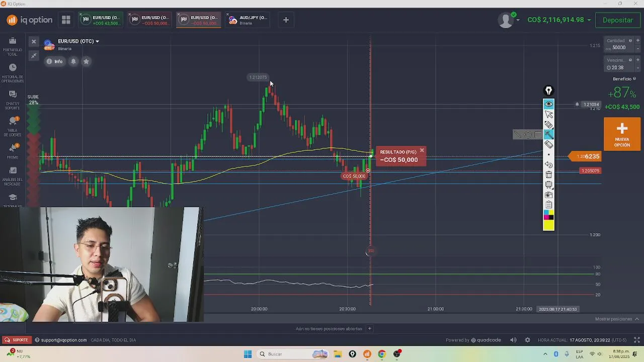The width and height of the screenshot is (644, 362).
Task: Toggle fullscreen mode icon
Action: (636, 340)
